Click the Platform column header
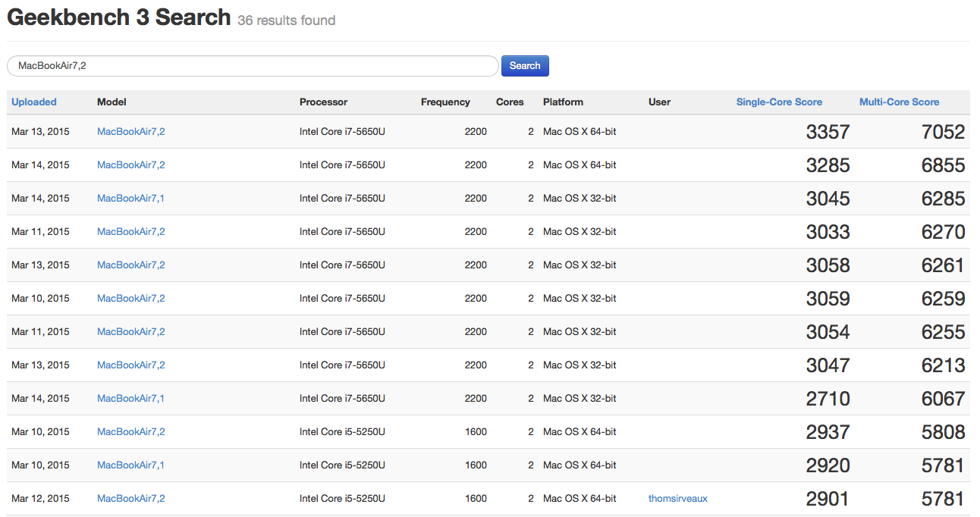980x517 pixels. 563,102
